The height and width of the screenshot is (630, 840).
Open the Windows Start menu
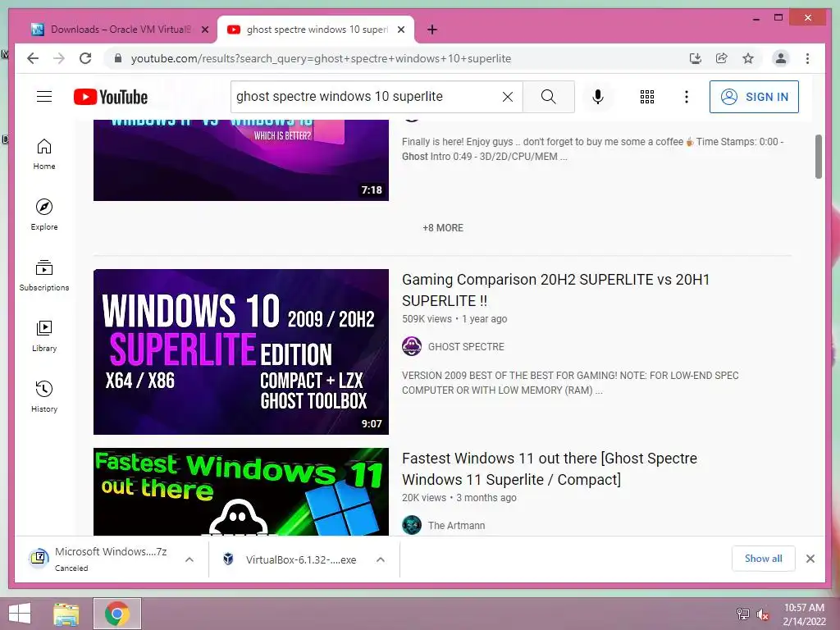pyautogui.click(x=20, y=614)
